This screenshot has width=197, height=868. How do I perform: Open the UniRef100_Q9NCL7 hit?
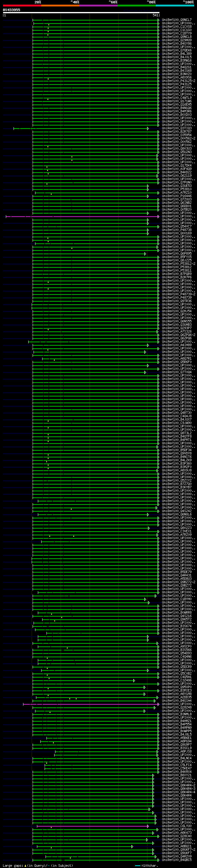pyautogui.click(x=176, y=20)
